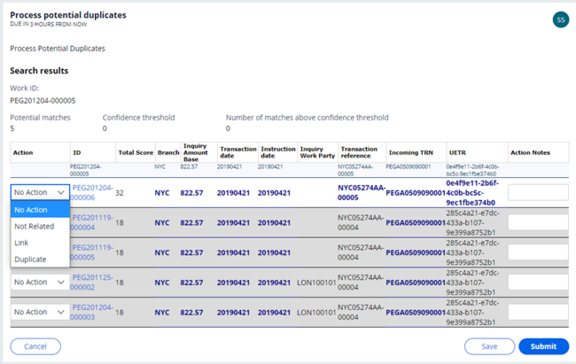
Task: Click the Process potential duplicates title
Action: tap(68, 15)
